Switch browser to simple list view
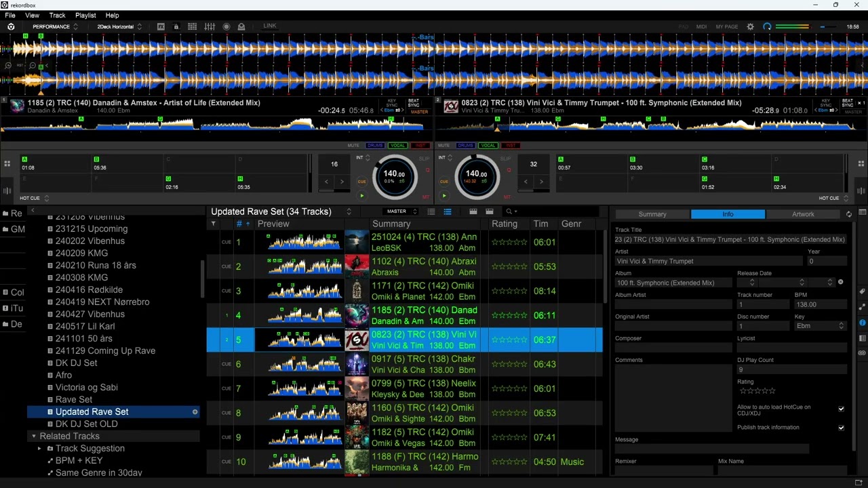Image resolution: width=868 pixels, height=488 pixels. click(x=431, y=211)
